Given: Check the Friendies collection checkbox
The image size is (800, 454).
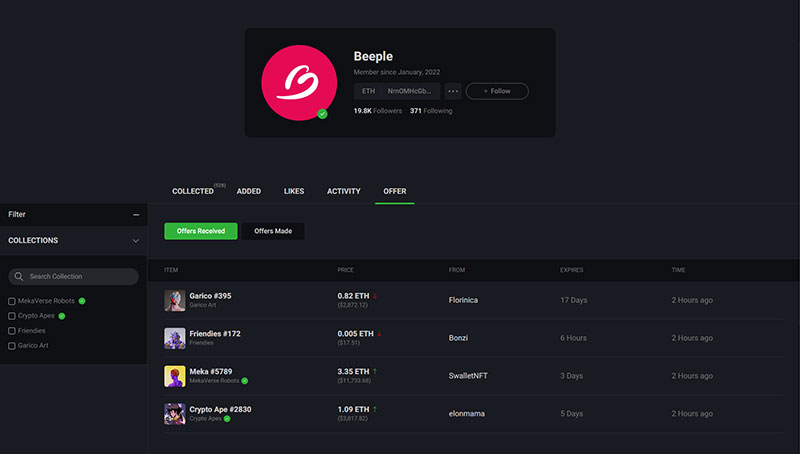Looking at the screenshot, I should (12, 331).
